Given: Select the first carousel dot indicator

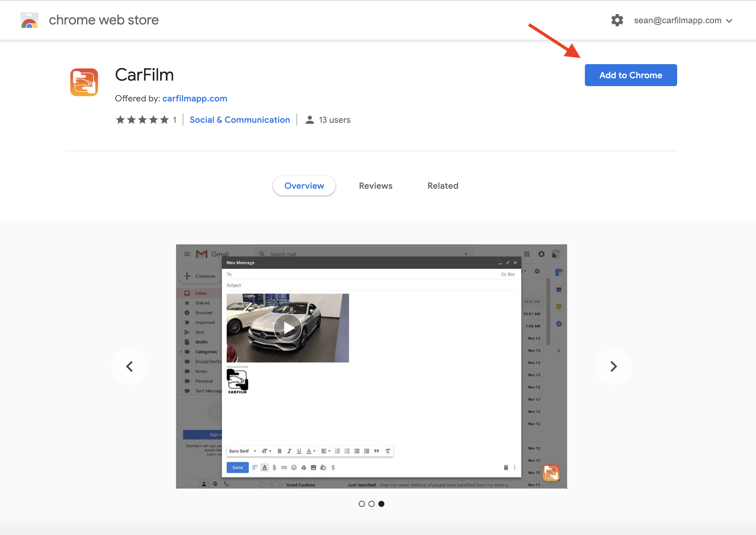Looking at the screenshot, I should click(362, 504).
